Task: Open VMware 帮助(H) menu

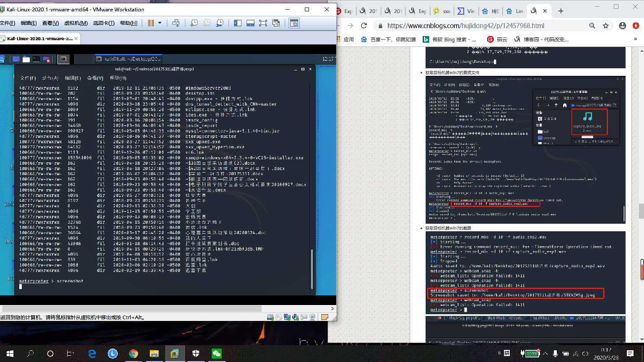Action: (128, 23)
